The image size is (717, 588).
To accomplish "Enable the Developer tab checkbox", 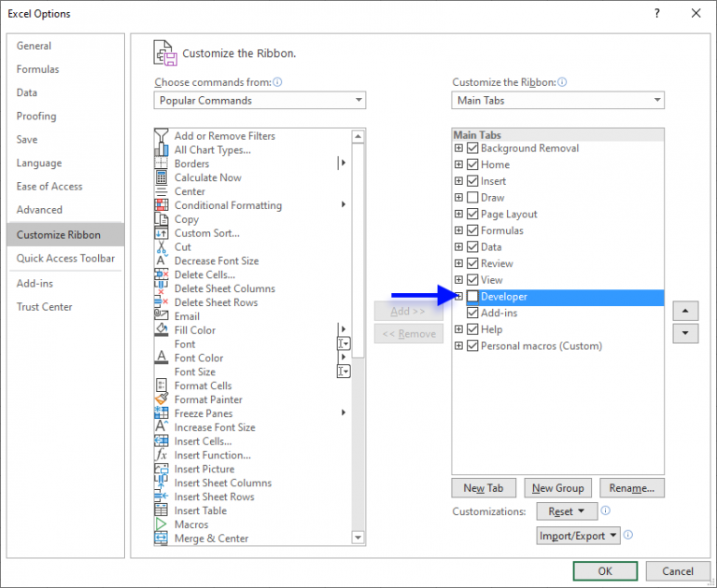I will point(472,297).
